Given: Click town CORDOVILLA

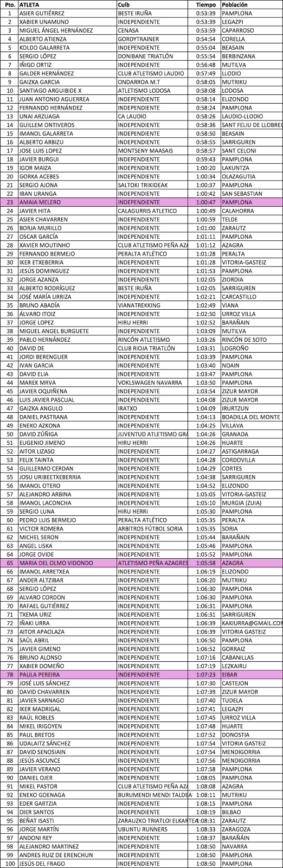Looking at the screenshot, I should pos(239,460).
